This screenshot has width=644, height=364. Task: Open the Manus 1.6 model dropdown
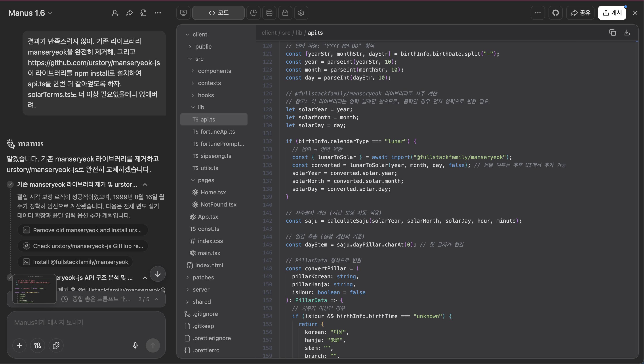(30, 13)
